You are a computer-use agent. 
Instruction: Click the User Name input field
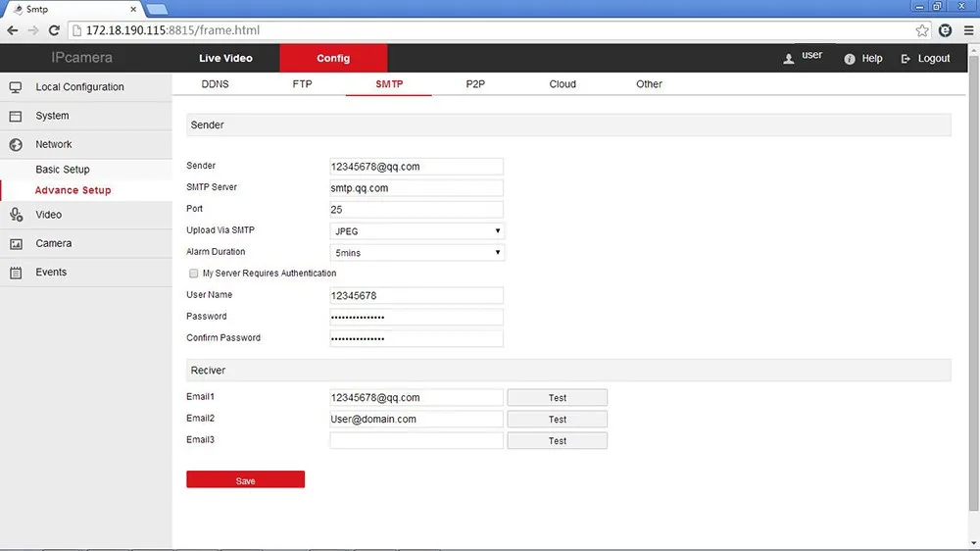coord(416,296)
